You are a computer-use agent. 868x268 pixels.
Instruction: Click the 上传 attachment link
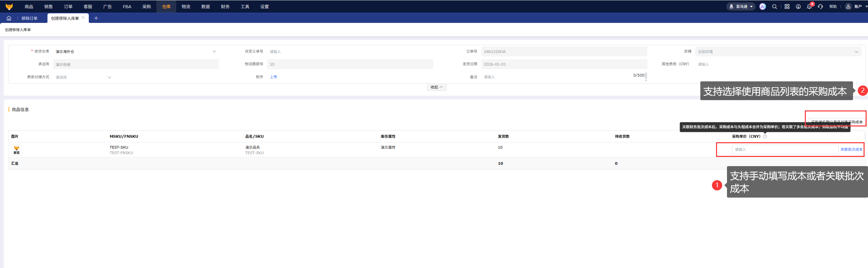(x=274, y=77)
